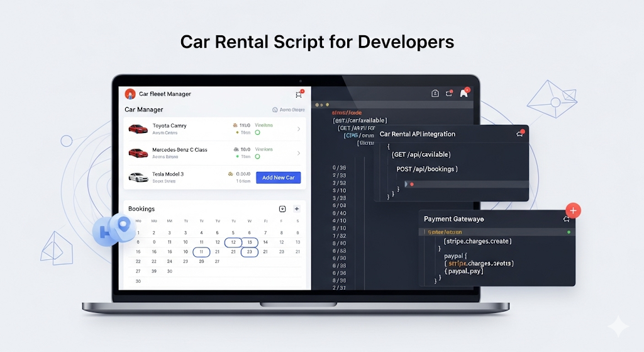
Task: Click the red floating plus button
Action: [x=573, y=210]
